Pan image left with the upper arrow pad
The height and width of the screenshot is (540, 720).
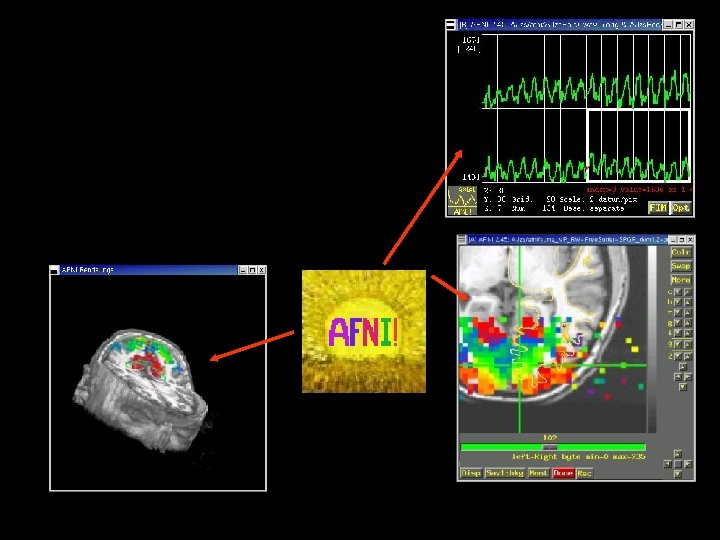pos(678,377)
